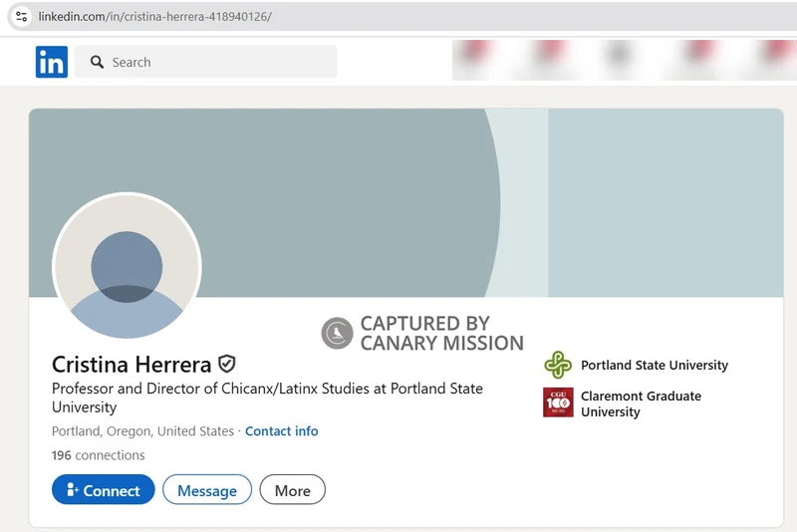Open the site information icon in address bar

click(21, 17)
